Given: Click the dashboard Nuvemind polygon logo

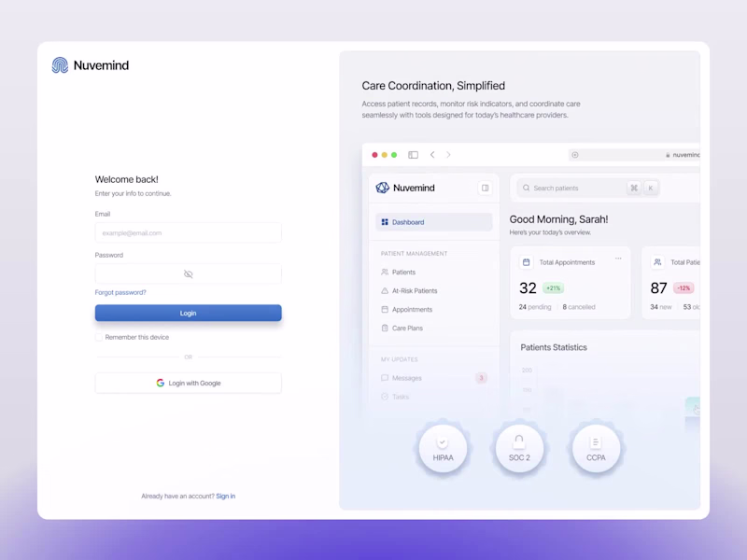Looking at the screenshot, I should click(383, 188).
